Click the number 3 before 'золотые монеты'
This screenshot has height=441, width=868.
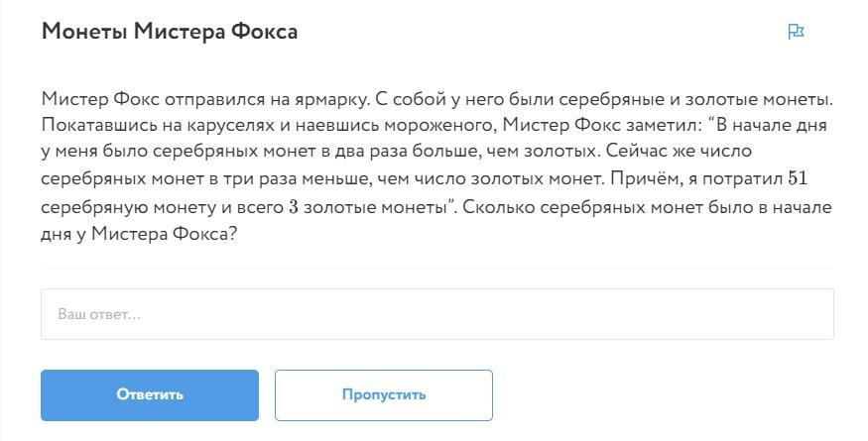[294, 208]
